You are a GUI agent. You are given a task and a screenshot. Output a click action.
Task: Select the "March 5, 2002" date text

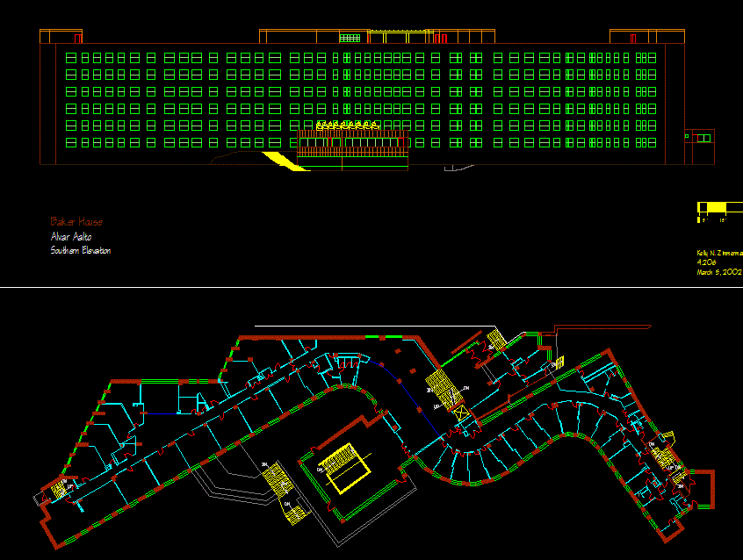(x=719, y=272)
